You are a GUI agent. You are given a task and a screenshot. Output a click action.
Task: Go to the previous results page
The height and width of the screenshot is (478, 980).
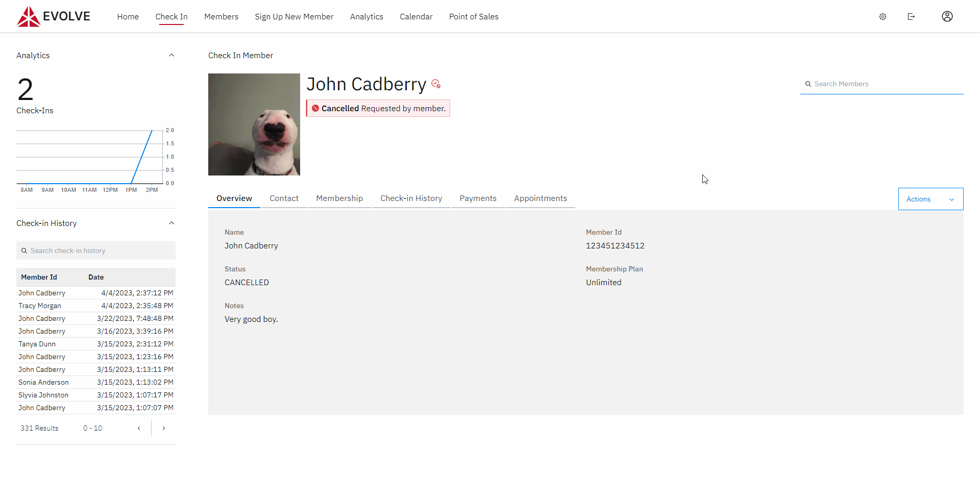pyautogui.click(x=138, y=428)
